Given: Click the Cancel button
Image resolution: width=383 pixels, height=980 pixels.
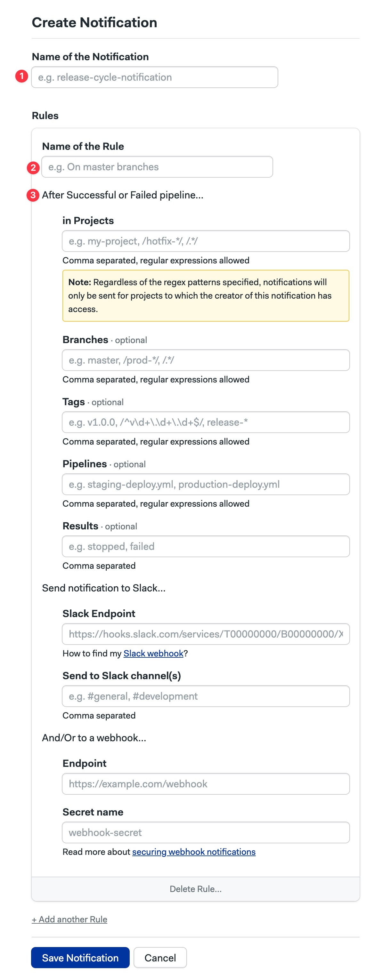Looking at the screenshot, I should (x=160, y=958).
